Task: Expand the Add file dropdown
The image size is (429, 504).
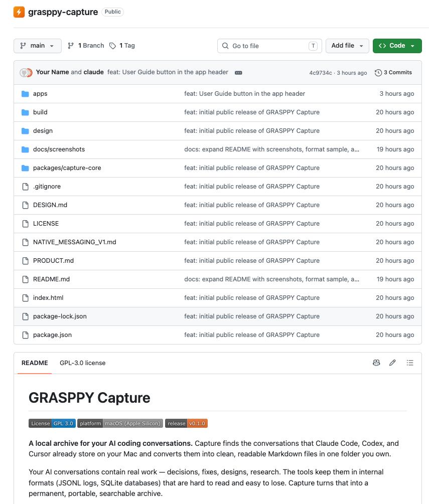Action: pos(347,46)
